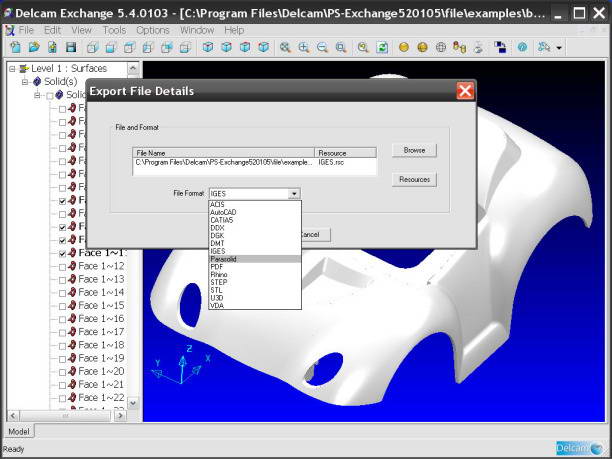Image resolution: width=612 pixels, height=459 pixels.
Task: Select the plain shaded sphere icon
Action: 404,47
